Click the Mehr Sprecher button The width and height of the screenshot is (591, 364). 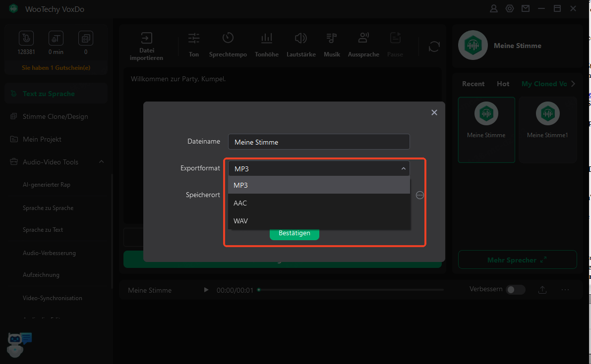517,260
